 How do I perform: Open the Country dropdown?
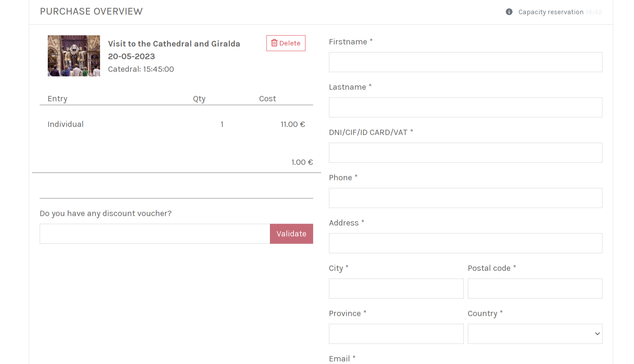[535, 334]
